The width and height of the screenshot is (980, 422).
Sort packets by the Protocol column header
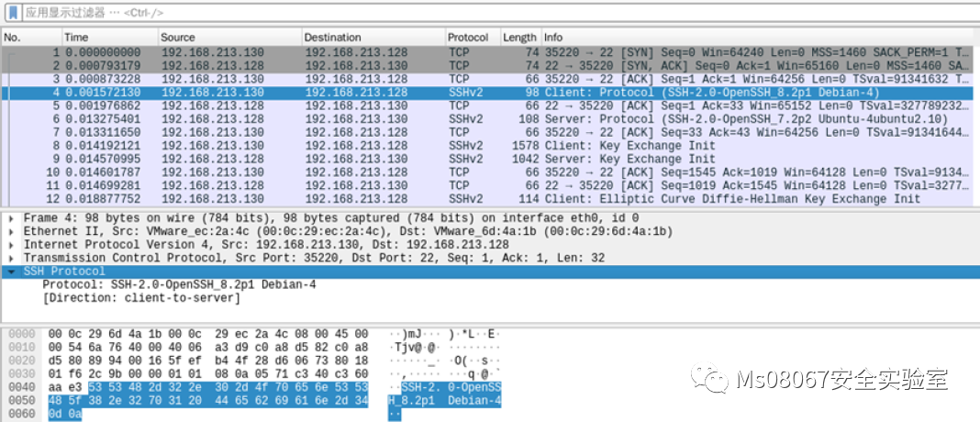point(473,38)
